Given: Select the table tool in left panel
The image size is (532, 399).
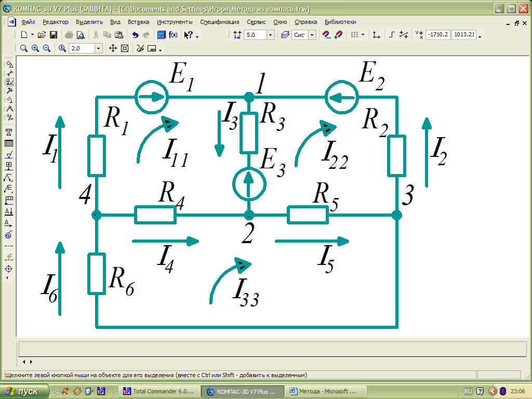Looking at the screenshot, I should tap(9, 143).
